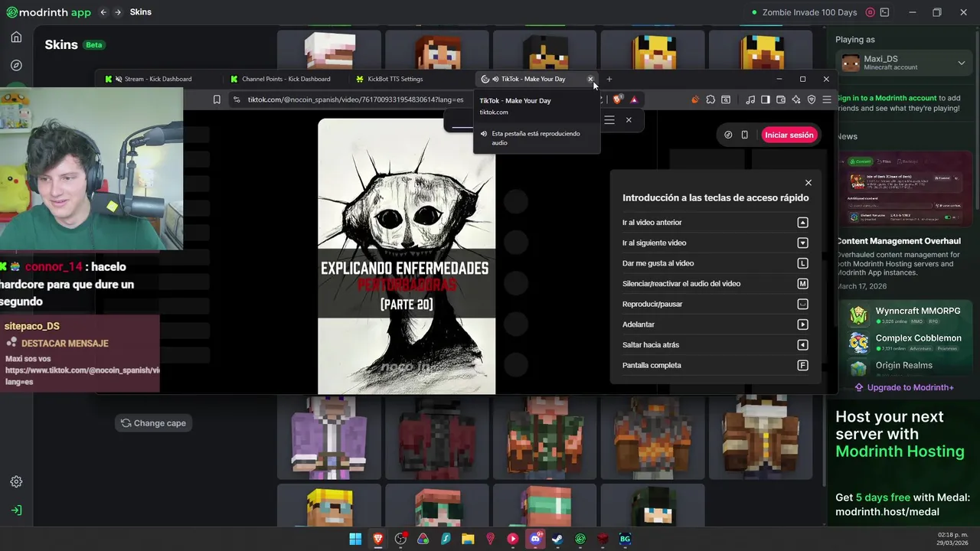Open Brave Shields lion icon
The height and width of the screenshot is (551, 980).
coord(618,99)
